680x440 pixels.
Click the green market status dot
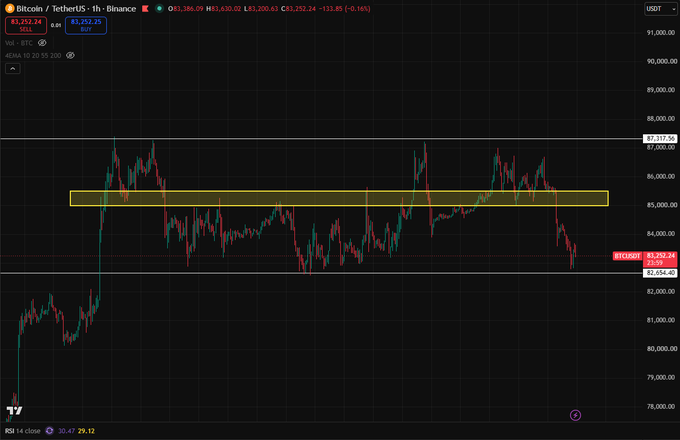click(159, 8)
